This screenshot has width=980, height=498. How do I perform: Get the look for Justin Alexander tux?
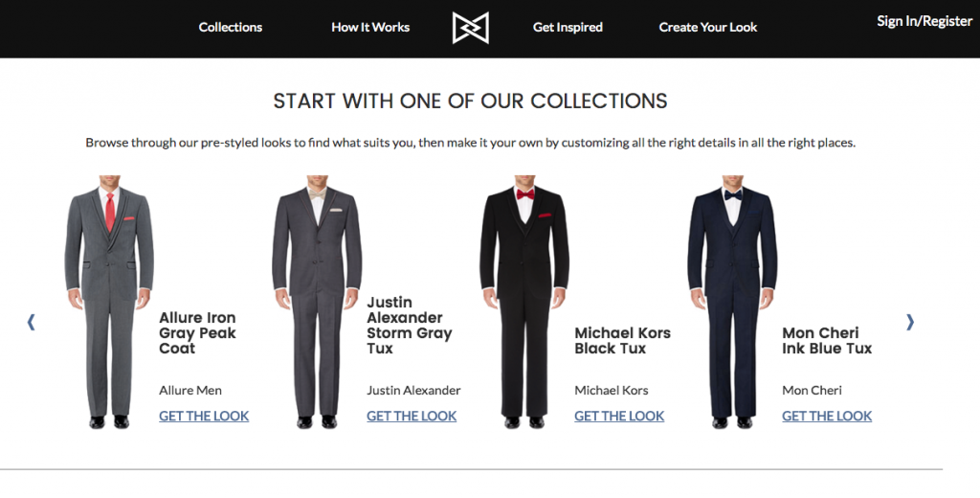[412, 417]
